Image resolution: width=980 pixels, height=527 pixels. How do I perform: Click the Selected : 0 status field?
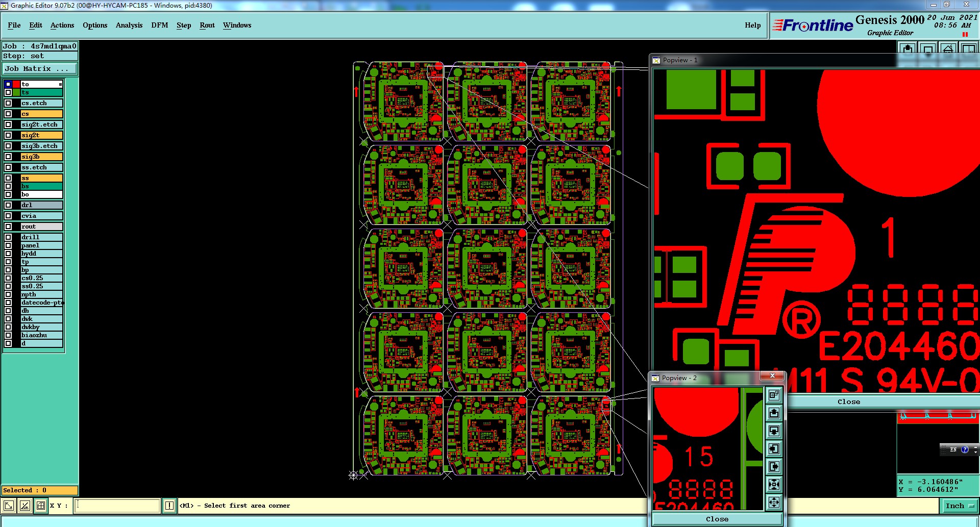coord(40,490)
